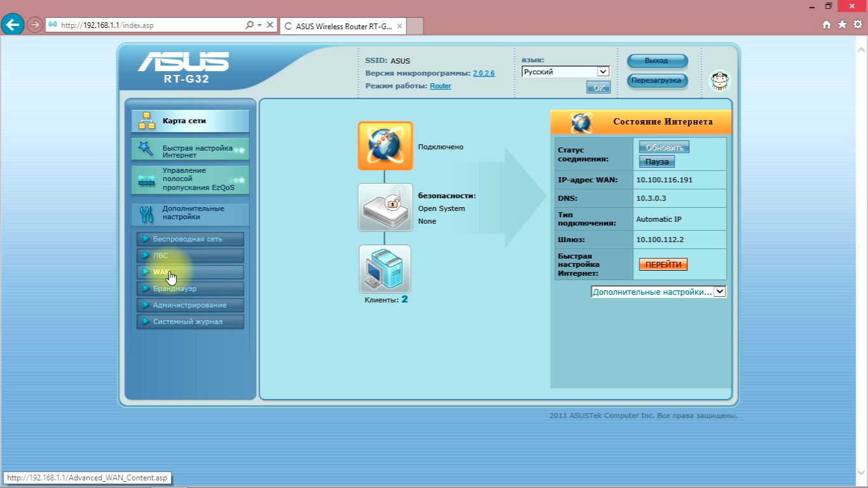Click the browser Back arrow button
This screenshot has height=488, width=868.
tap(13, 25)
